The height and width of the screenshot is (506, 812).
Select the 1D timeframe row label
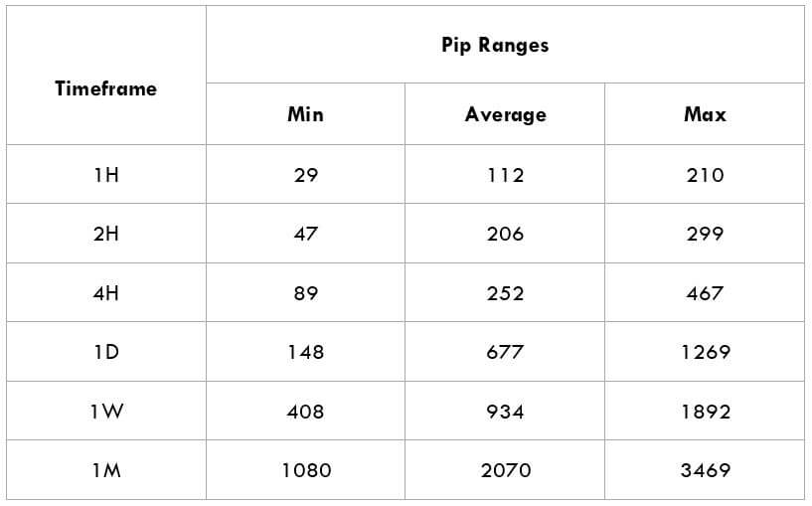pos(106,352)
